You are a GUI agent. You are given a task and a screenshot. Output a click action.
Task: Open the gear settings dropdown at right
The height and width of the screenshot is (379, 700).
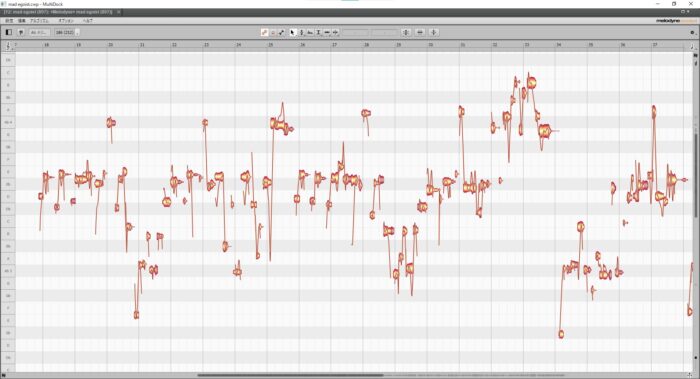click(x=692, y=33)
